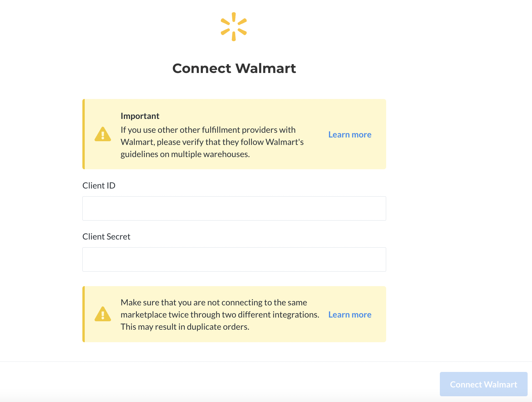The width and height of the screenshot is (532, 402).
Task: Click the bold Important alert title
Action: 140,116
